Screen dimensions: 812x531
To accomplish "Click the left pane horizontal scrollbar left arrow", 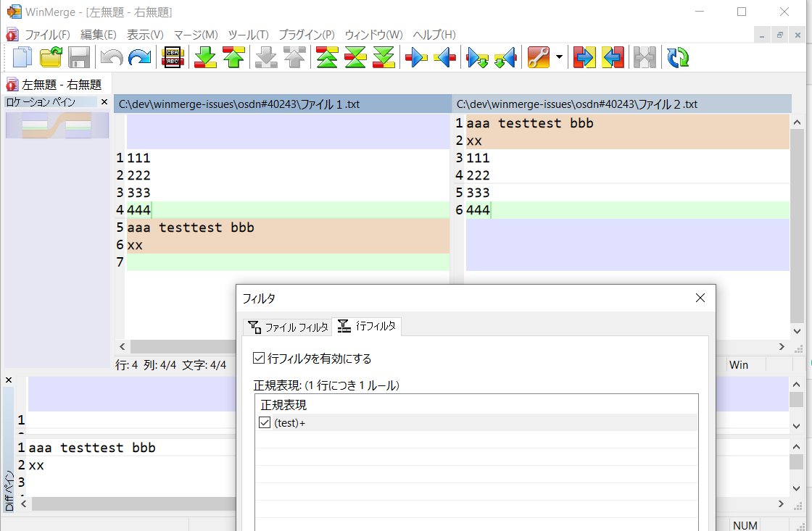I will [122, 347].
